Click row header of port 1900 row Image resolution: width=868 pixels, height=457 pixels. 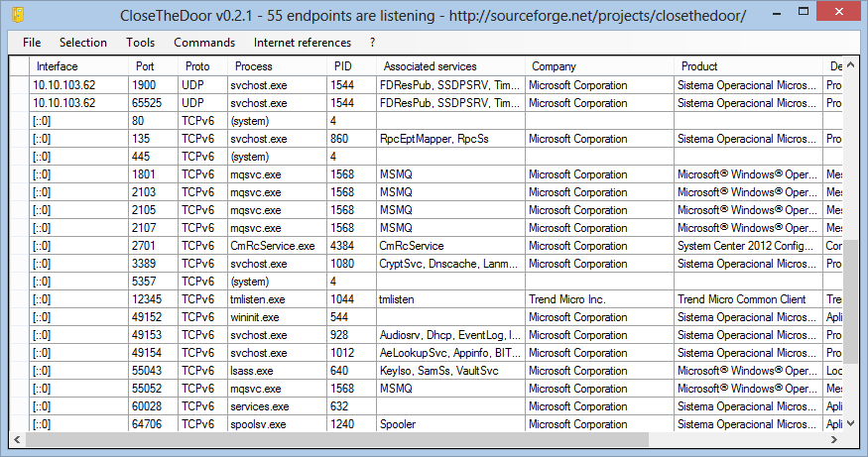pos(20,85)
